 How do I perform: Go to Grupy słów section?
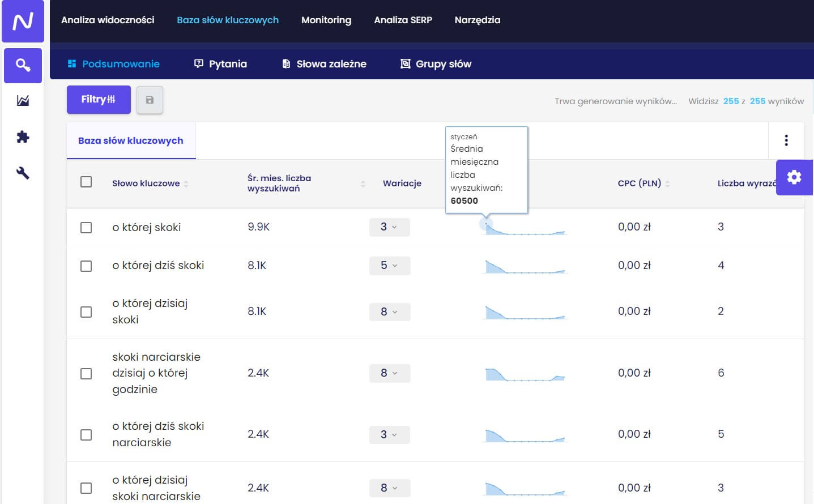coord(436,64)
